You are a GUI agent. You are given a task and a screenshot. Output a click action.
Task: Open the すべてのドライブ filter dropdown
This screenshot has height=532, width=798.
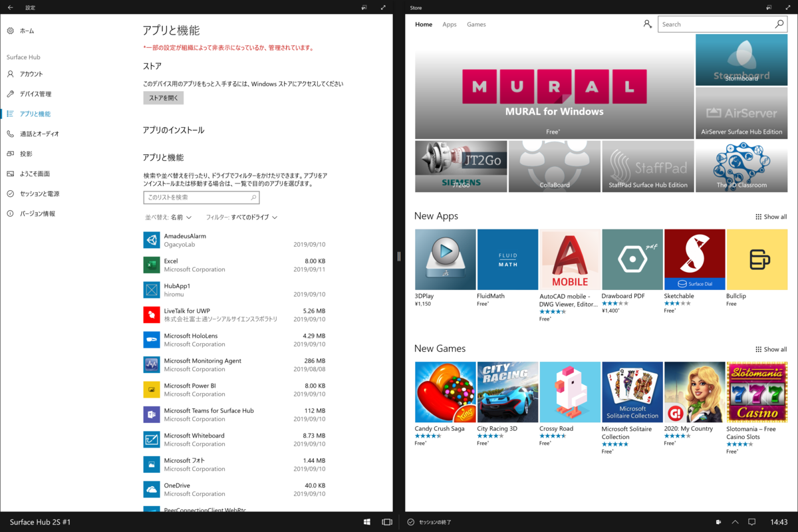pos(241,217)
